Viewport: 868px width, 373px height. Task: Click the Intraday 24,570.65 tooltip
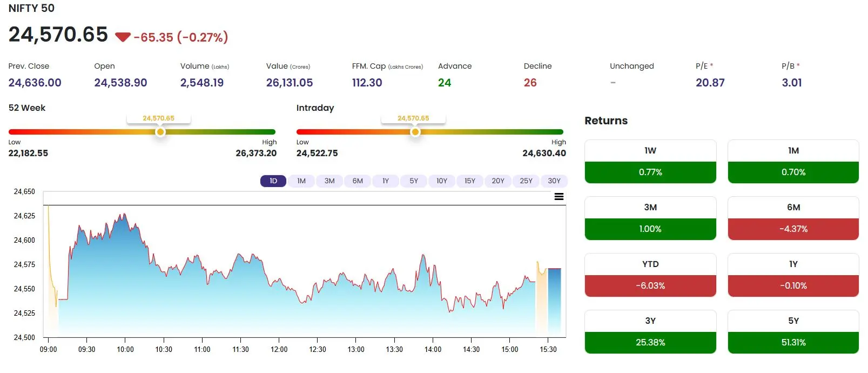tap(413, 118)
